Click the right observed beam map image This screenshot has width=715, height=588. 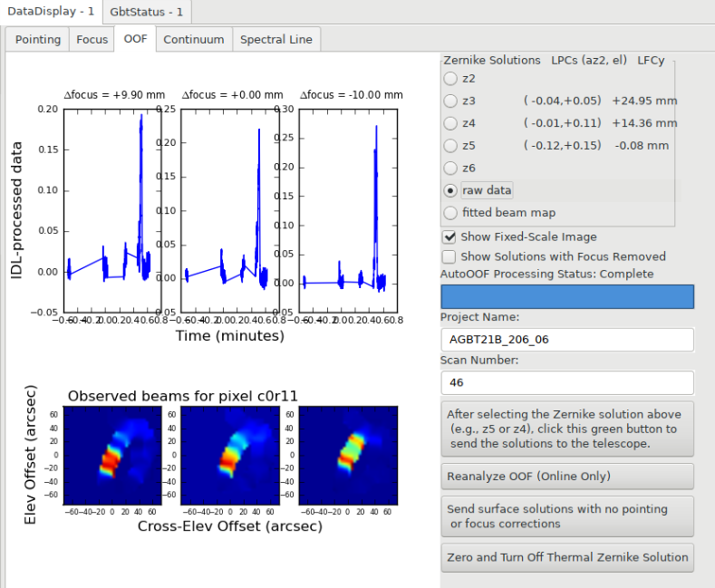(348, 456)
